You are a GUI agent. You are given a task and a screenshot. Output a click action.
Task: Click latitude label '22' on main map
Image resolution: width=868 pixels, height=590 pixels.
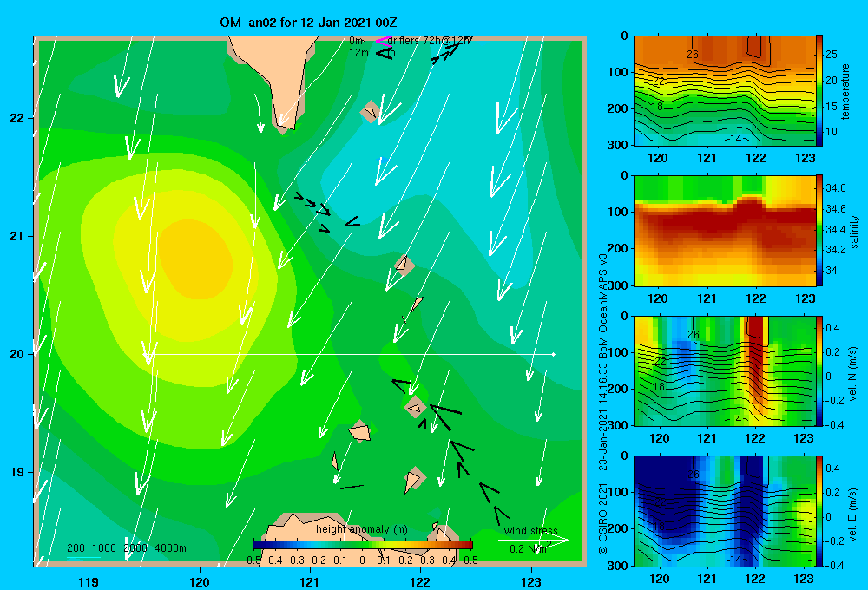(x=17, y=118)
